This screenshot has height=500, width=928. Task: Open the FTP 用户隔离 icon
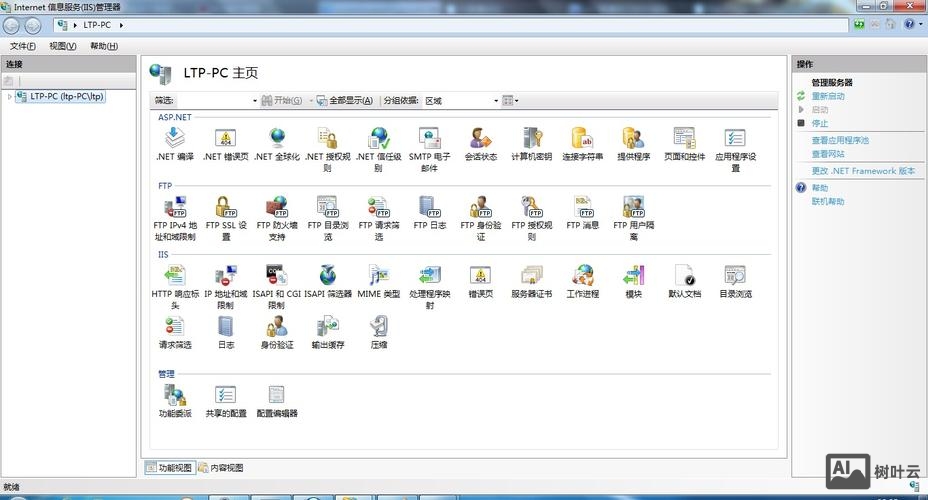click(633, 218)
